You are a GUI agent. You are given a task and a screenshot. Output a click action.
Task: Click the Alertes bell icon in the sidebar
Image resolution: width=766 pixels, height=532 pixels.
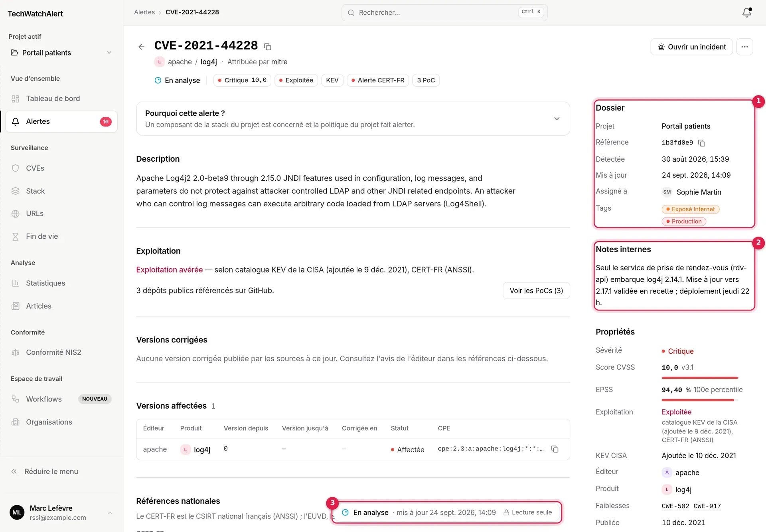[16, 121]
